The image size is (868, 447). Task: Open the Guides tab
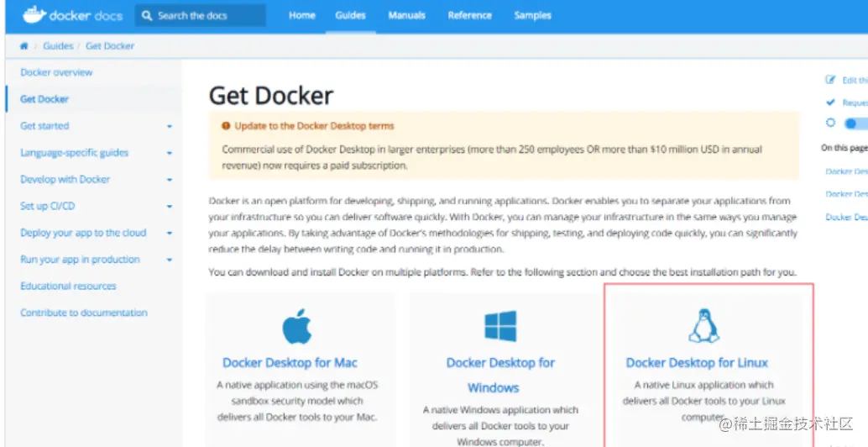(x=350, y=15)
